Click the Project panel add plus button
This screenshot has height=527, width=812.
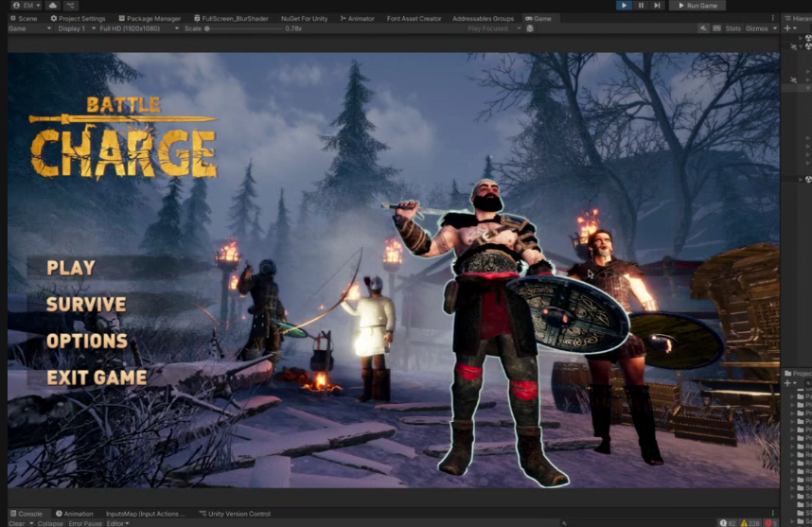pyautogui.click(x=787, y=383)
